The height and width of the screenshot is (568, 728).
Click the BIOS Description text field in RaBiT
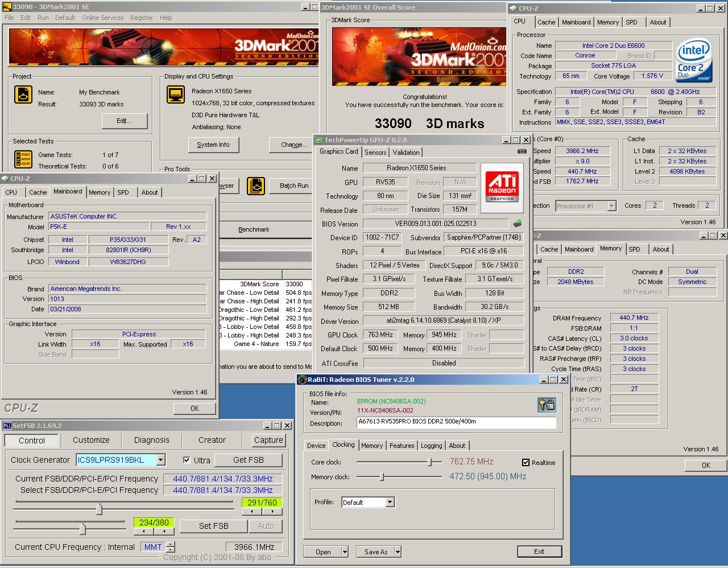[456, 423]
